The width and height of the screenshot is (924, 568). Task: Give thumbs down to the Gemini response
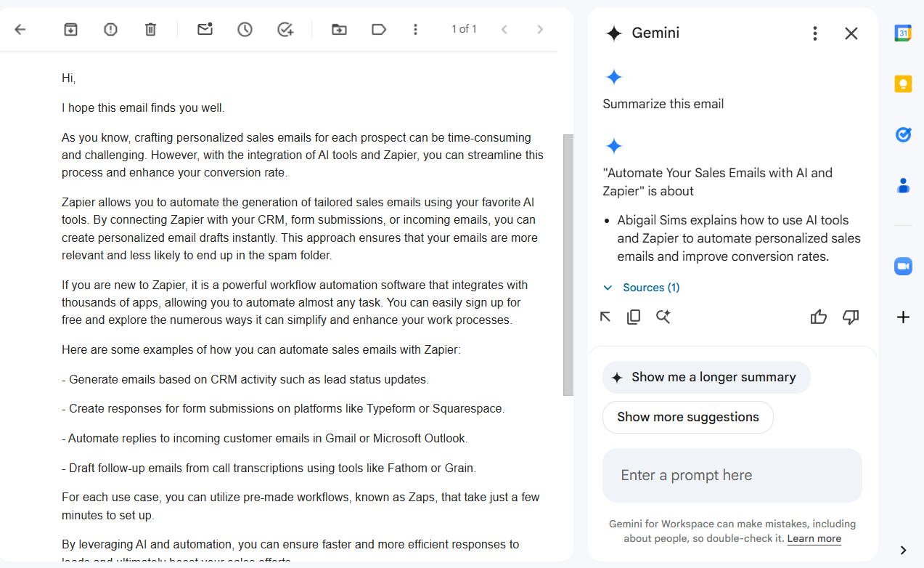(x=851, y=317)
